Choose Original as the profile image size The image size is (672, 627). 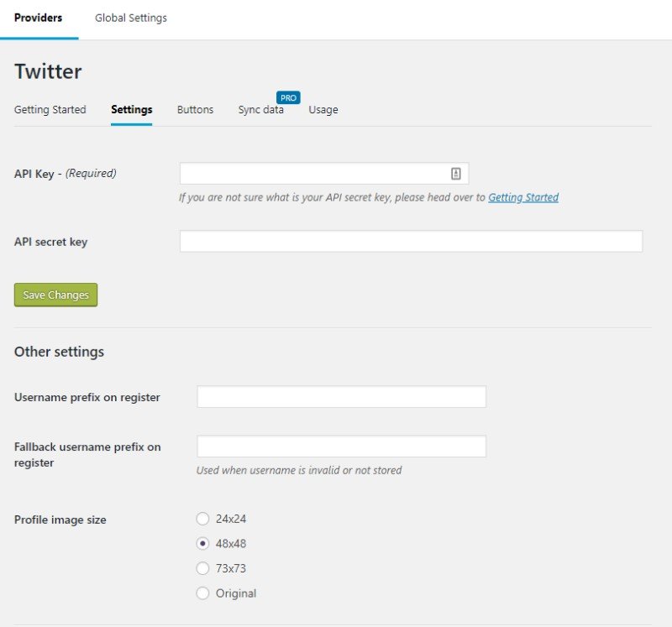click(x=202, y=593)
